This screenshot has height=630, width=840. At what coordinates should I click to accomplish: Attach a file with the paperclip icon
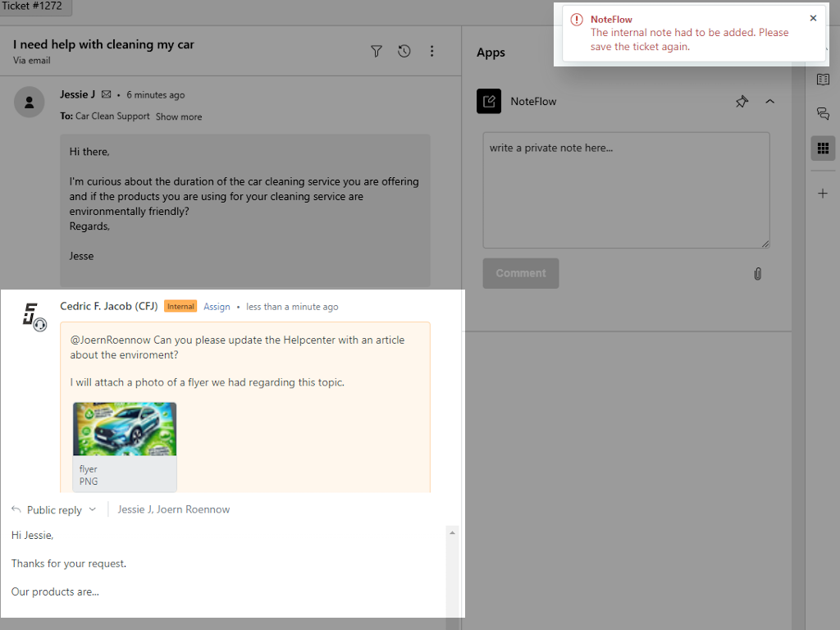pos(757,273)
